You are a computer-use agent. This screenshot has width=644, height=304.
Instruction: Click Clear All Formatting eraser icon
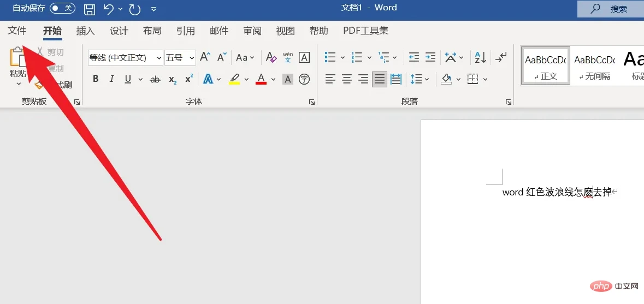tap(271, 57)
